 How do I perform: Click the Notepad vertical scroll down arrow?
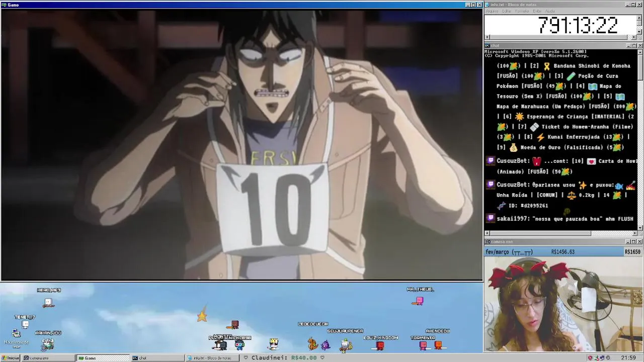pyautogui.click(x=639, y=32)
